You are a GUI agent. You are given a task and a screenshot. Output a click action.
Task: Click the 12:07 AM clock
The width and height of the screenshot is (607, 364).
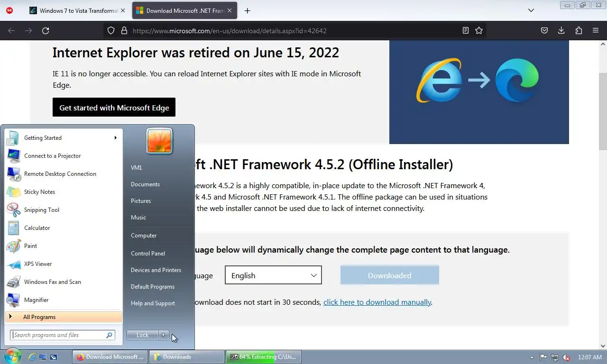coord(590,357)
